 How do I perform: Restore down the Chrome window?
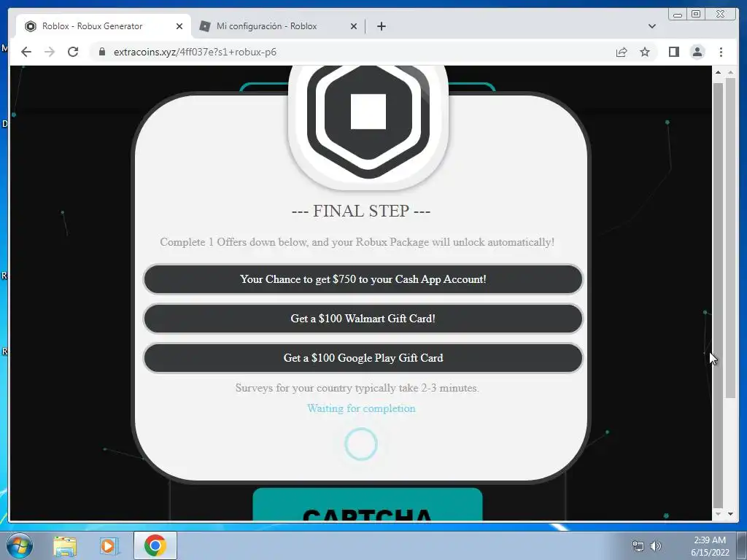695,15
